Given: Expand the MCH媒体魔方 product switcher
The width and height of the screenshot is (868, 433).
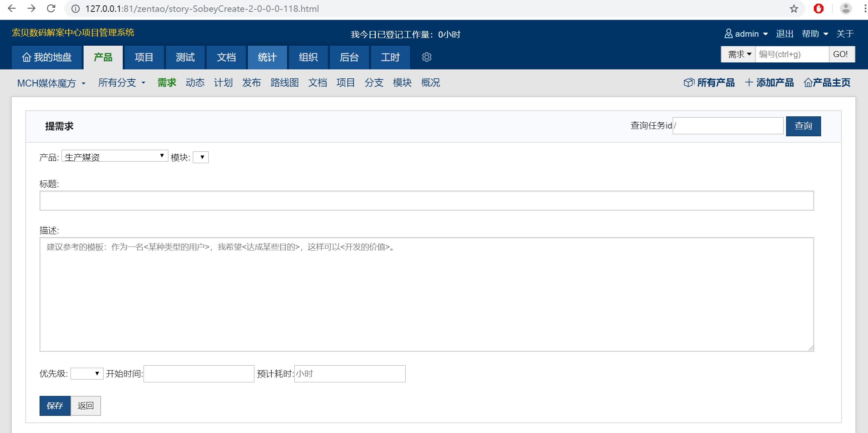Looking at the screenshot, I should tap(51, 83).
